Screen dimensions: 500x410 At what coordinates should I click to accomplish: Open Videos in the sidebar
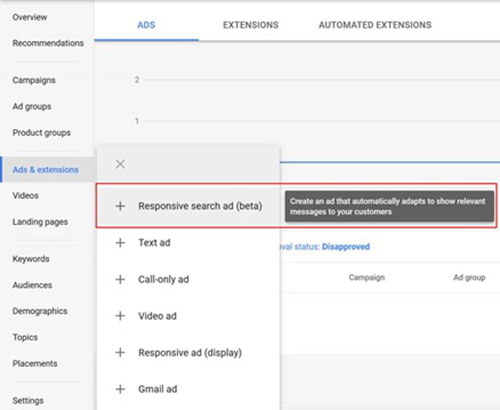click(x=26, y=195)
